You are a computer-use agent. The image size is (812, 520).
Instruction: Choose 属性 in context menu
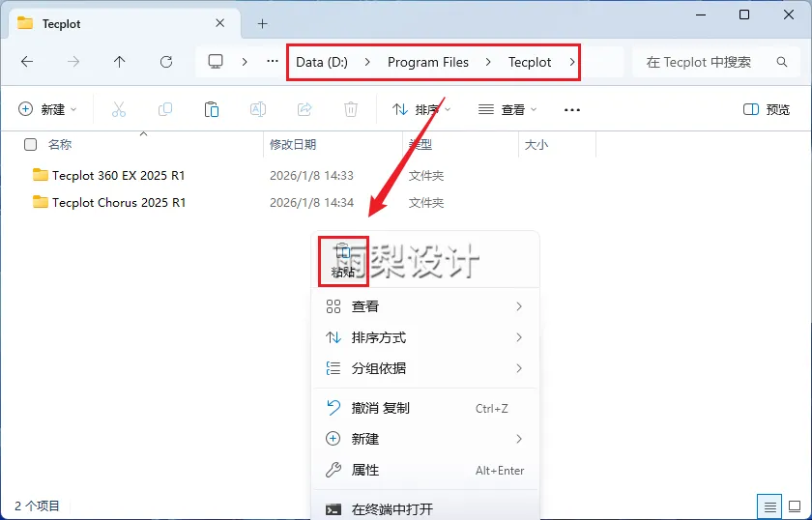(424, 471)
